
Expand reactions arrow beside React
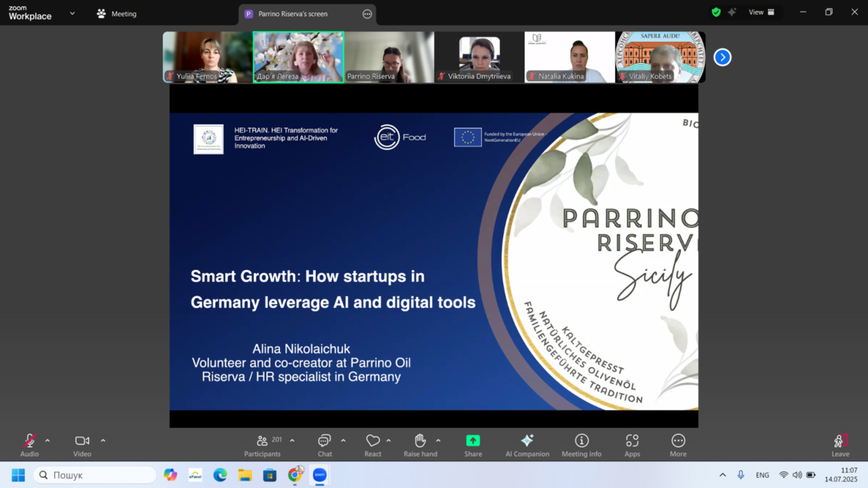click(388, 440)
